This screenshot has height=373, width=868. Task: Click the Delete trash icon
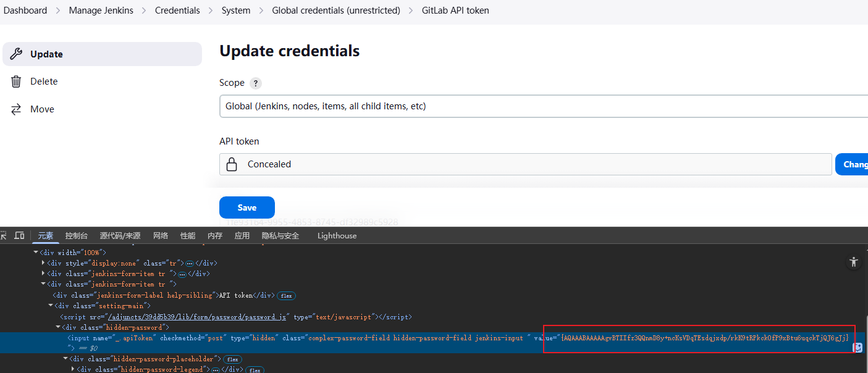17,82
